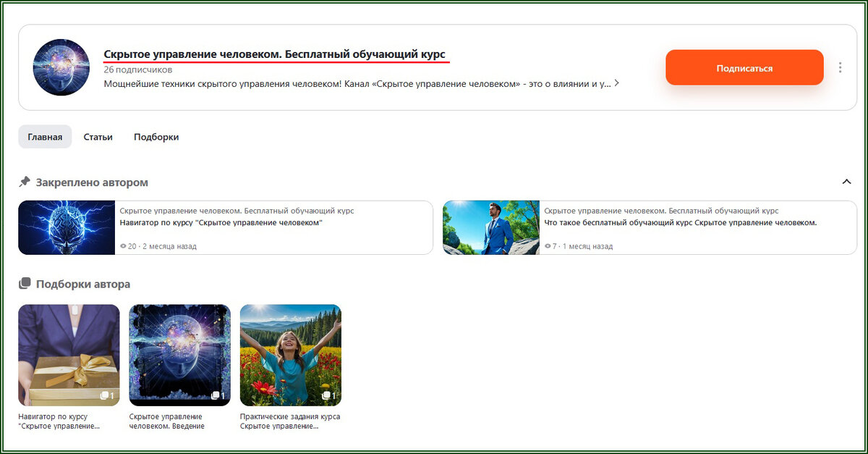Switch to the Статьи tab
The width and height of the screenshot is (868, 454).
[x=98, y=136]
